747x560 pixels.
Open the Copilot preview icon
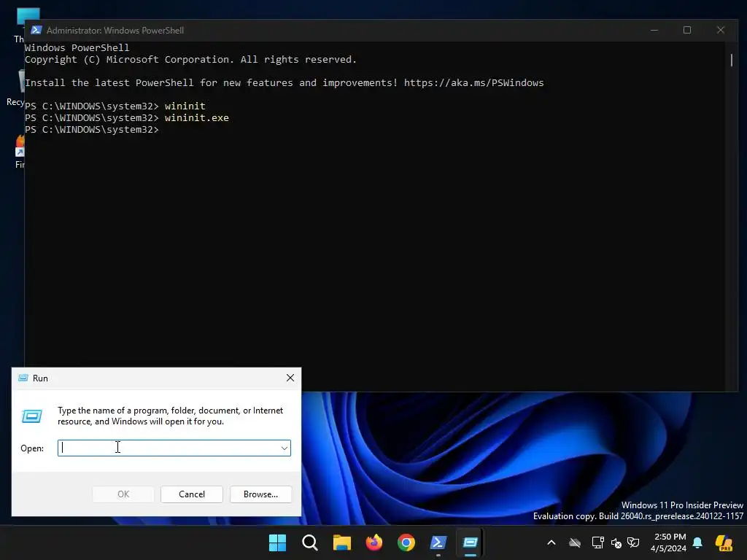pyautogui.click(x=724, y=542)
